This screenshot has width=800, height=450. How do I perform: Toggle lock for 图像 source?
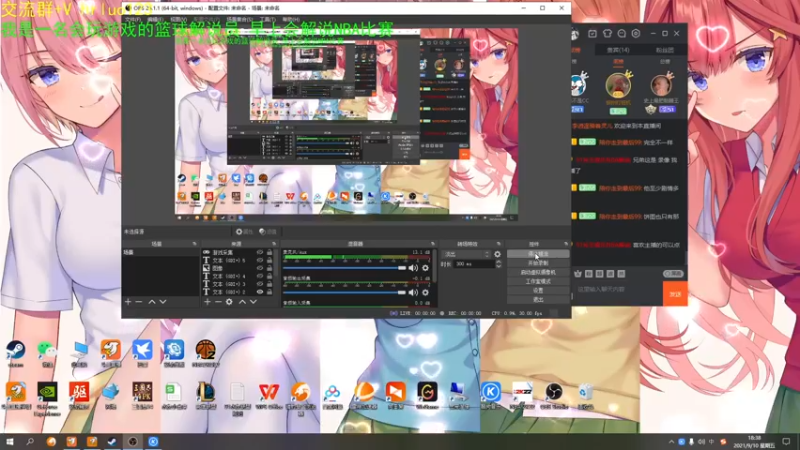pyautogui.click(x=269, y=268)
